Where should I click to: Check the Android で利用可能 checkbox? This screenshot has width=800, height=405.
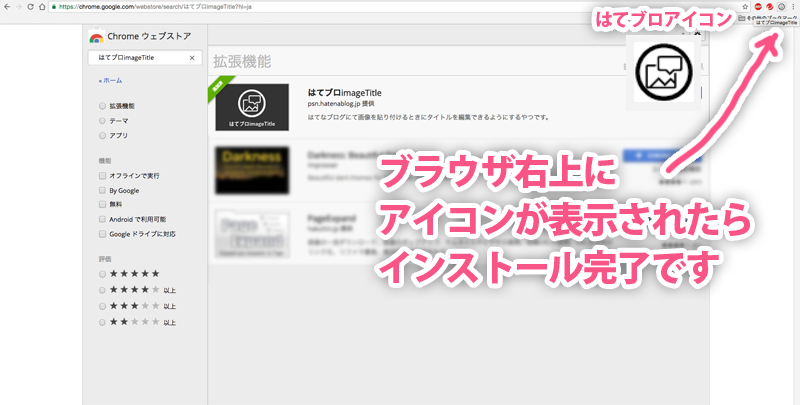pyautogui.click(x=102, y=219)
